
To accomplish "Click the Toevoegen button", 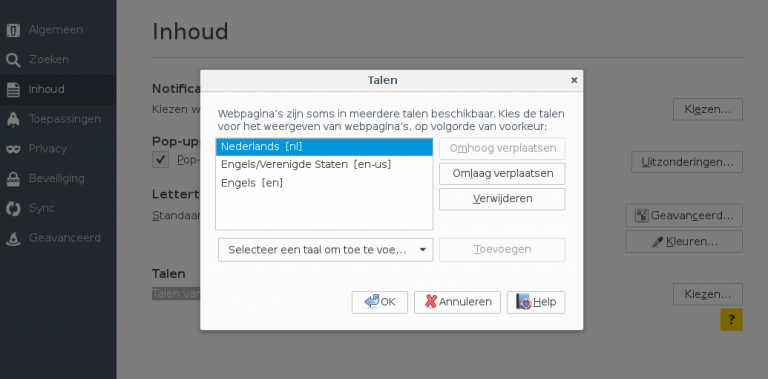I will tap(502, 250).
